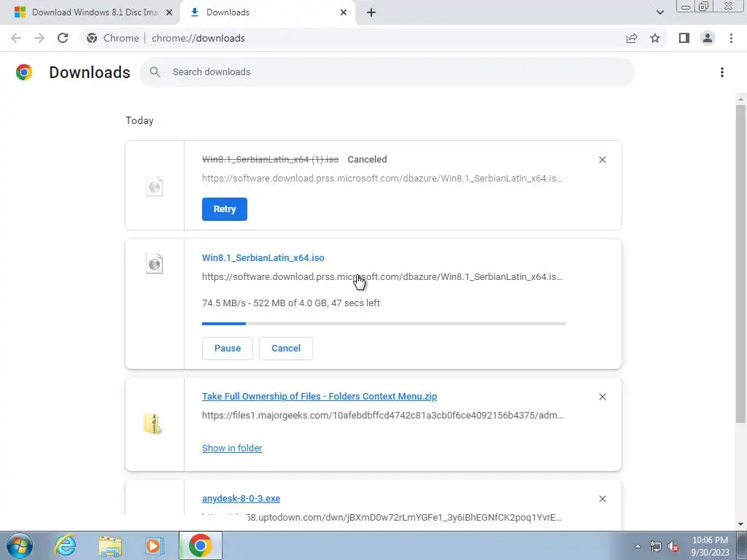Cancel the ISO download in progress
Image resolution: width=747 pixels, height=560 pixels.
click(x=286, y=348)
